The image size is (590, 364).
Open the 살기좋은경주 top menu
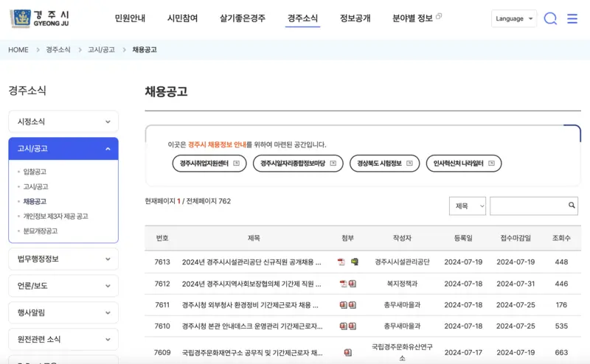click(x=243, y=18)
